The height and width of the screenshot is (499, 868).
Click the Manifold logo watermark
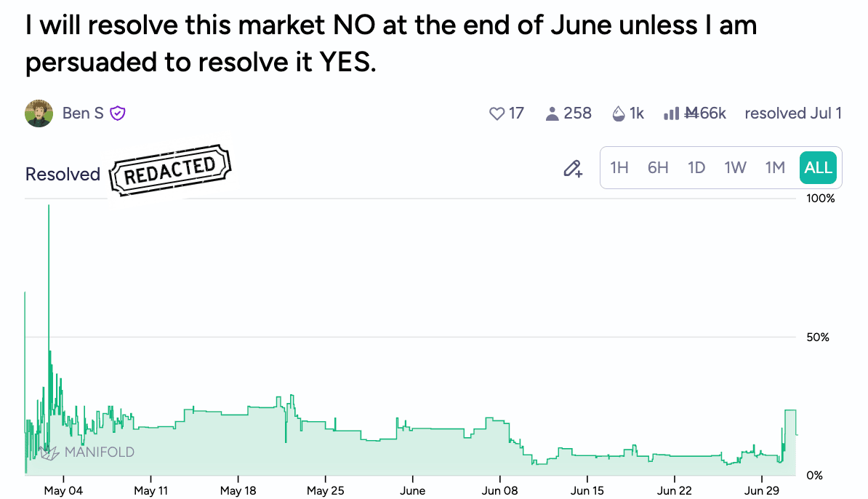pos(87,452)
